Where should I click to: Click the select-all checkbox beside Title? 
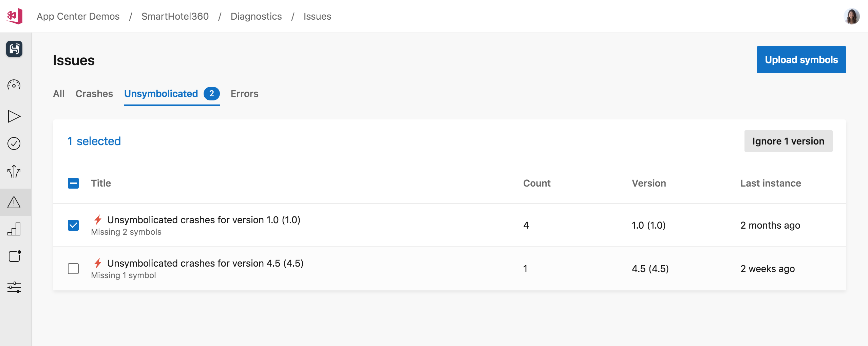pyautogui.click(x=73, y=183)
